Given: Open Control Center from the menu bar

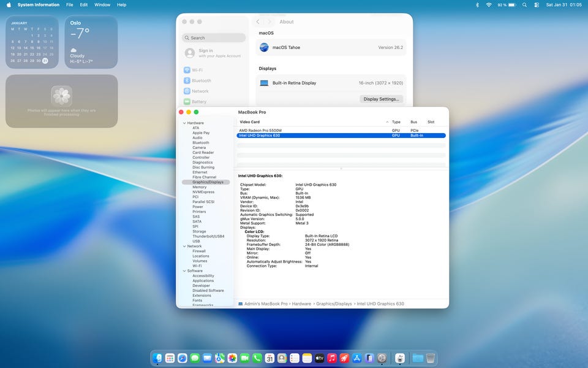Looking at the screenshot, I should pos(537,5).
